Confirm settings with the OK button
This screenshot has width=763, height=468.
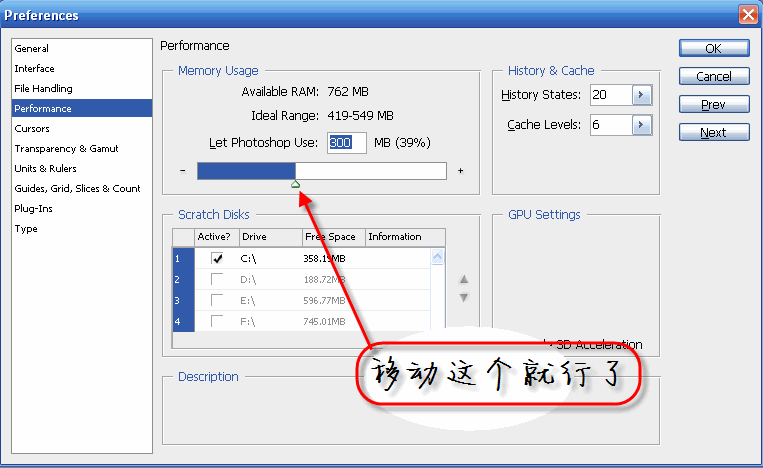(x=714, y=49)
